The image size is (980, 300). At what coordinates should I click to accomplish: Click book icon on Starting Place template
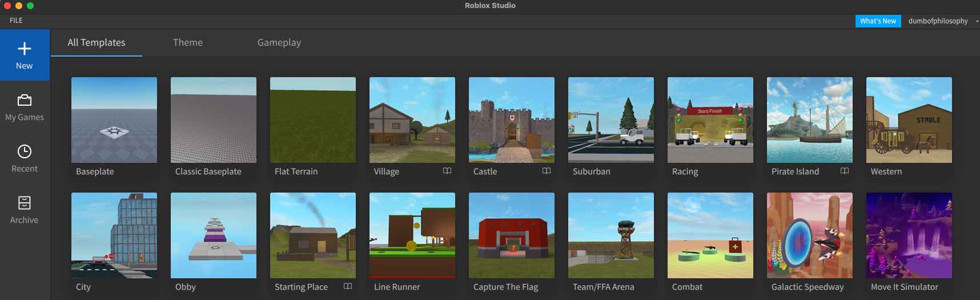click(x=348, y=286)
